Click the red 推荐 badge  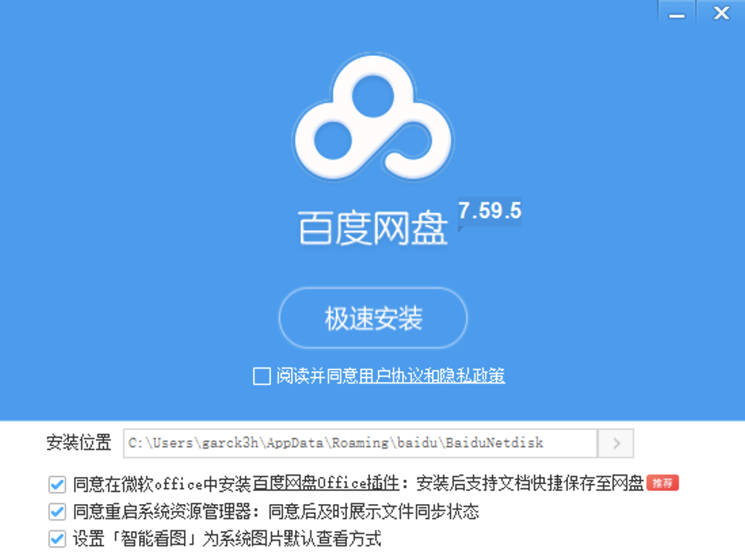click(662, 483)
